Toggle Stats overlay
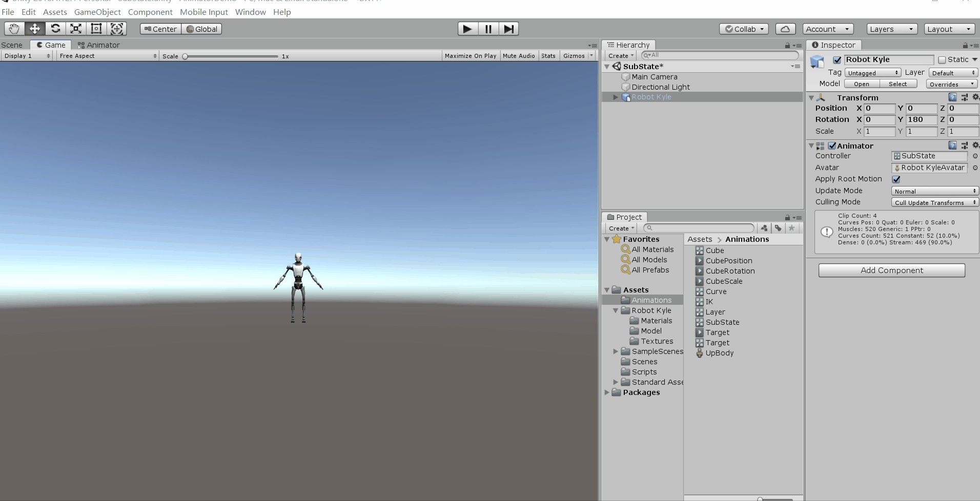Screen dimensions: 980x501 pos(548,56)
